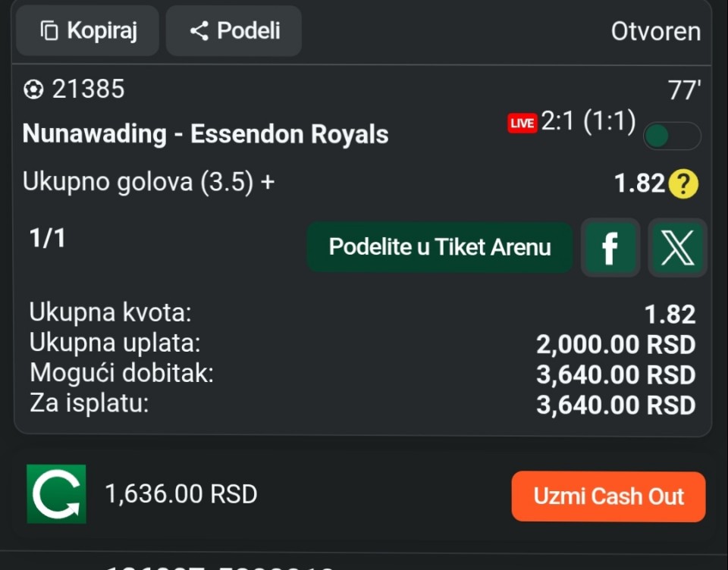
Task: Open the Podeli share option
Action: pos(234,31)
